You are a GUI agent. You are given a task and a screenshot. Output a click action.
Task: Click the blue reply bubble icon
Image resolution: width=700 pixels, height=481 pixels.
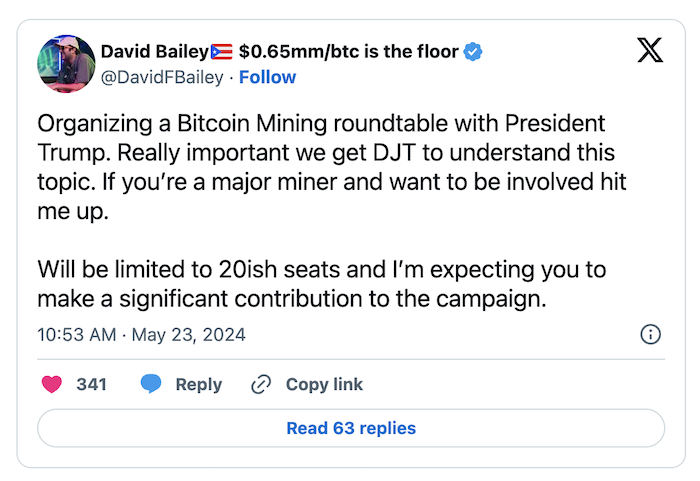coord(151,384)
